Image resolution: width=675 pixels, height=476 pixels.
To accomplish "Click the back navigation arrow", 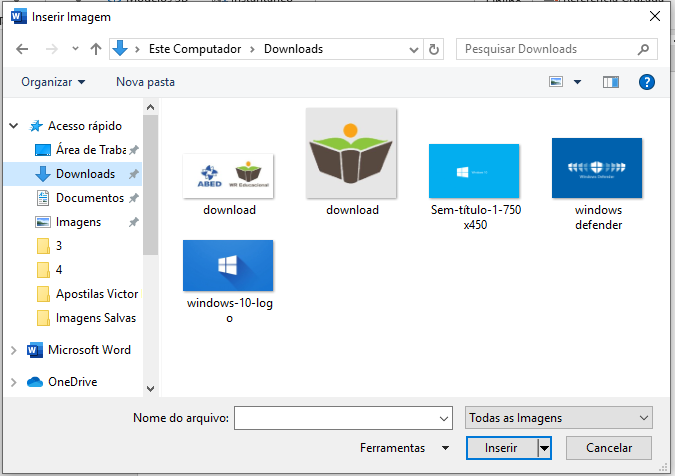I will click(22, 49).
